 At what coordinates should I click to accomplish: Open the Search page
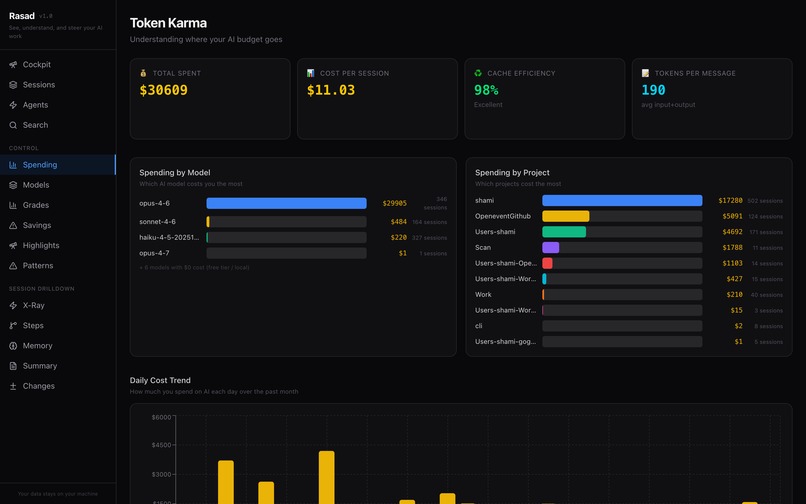[58, 125]
